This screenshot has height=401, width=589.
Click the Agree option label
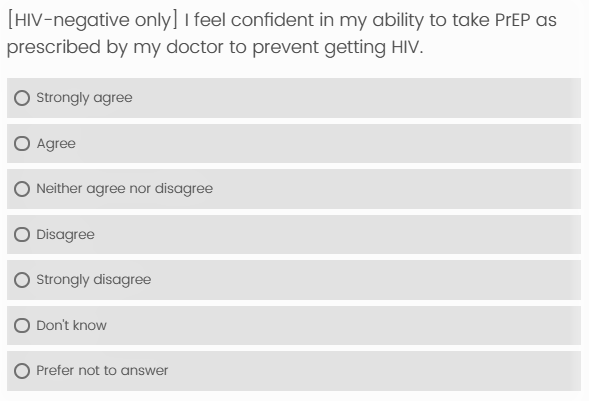pyautogui.click(x=56, y=144)
